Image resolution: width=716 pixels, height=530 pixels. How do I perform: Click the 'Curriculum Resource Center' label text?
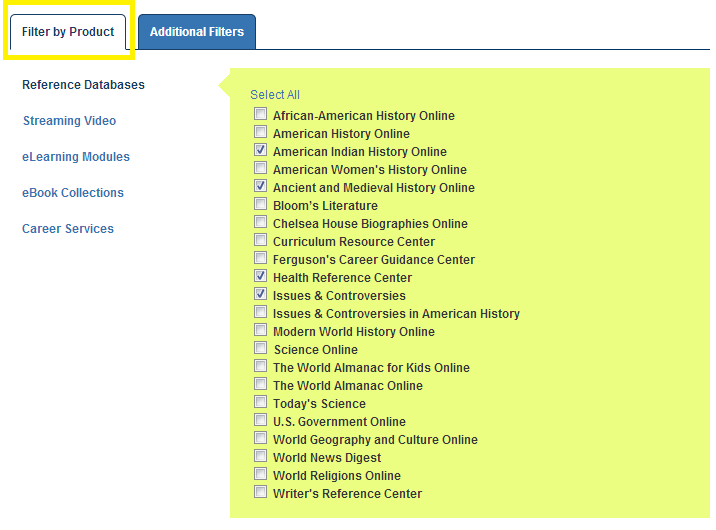[x=354, y=241]
